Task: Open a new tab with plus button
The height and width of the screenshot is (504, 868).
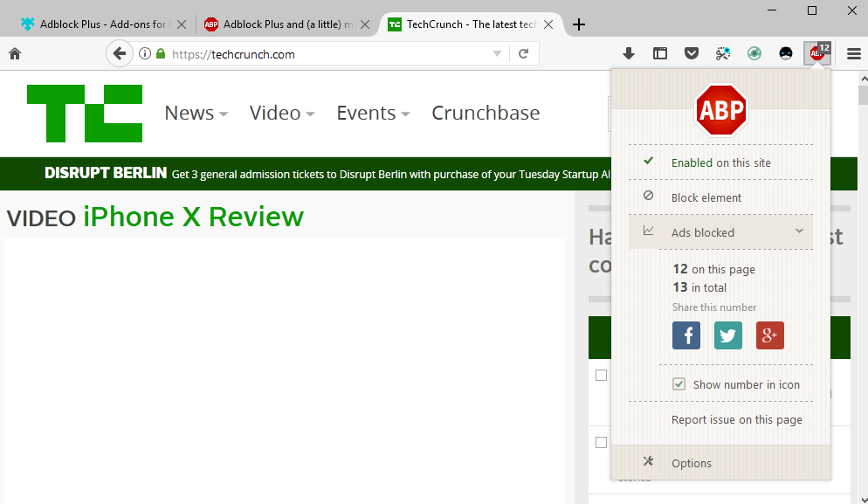Action: (x=578, y=24)
